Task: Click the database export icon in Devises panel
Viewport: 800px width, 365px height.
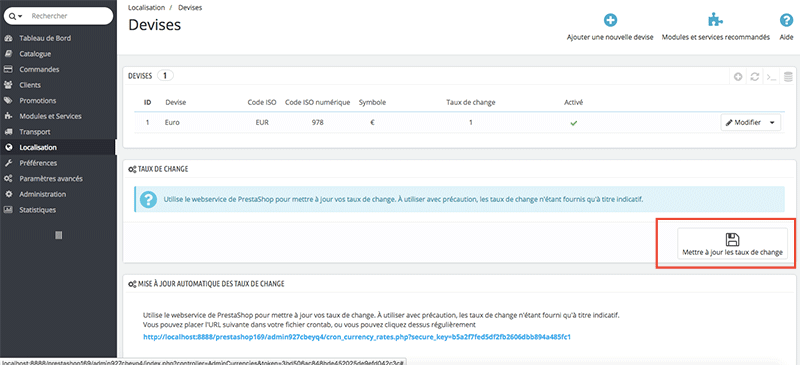Action: point(788,77)
